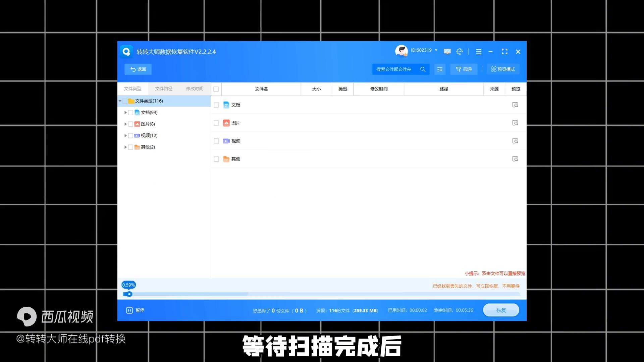The height and width of the screenshot is (362, 644).
Task: Check the 视频(12) checkbox in tree
Action: [x=130, y=136]
